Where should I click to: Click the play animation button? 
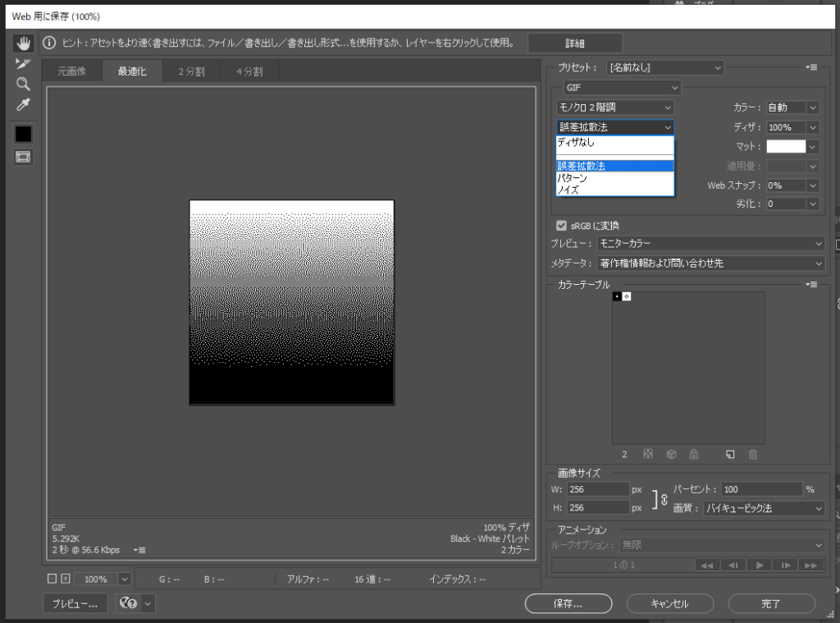pos(760,565)
